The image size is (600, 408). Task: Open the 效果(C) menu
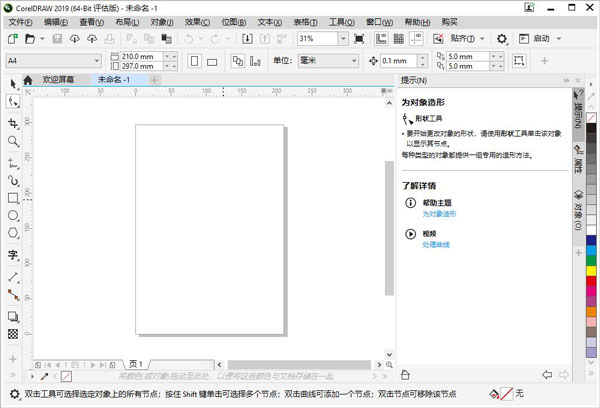click(x=198, y=21)
